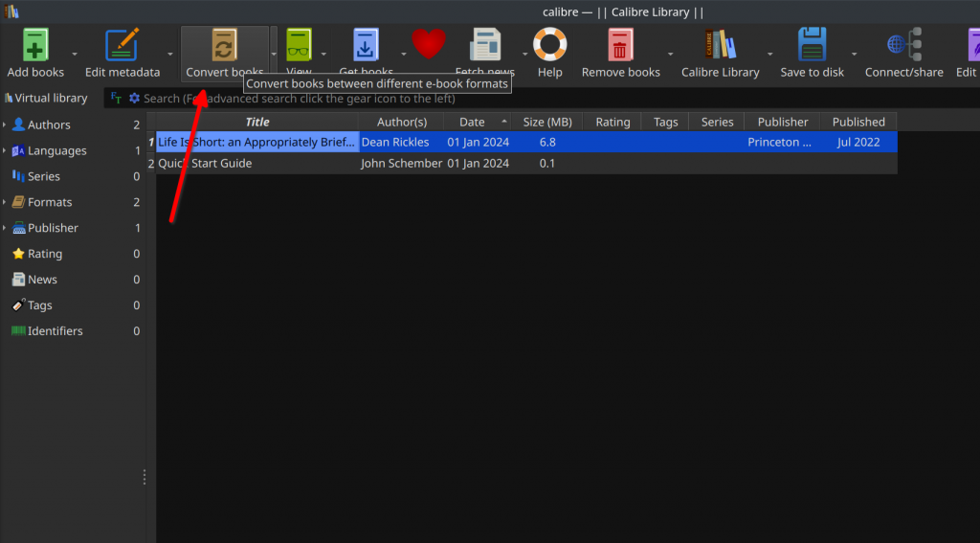Sort by Series column header

(x=716, y=122)
